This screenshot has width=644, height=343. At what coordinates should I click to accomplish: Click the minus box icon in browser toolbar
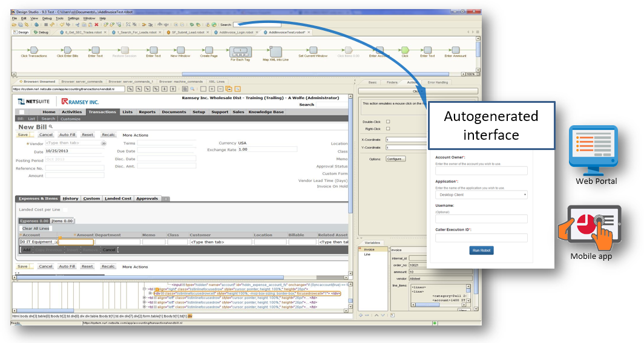(x=220, y=88)
